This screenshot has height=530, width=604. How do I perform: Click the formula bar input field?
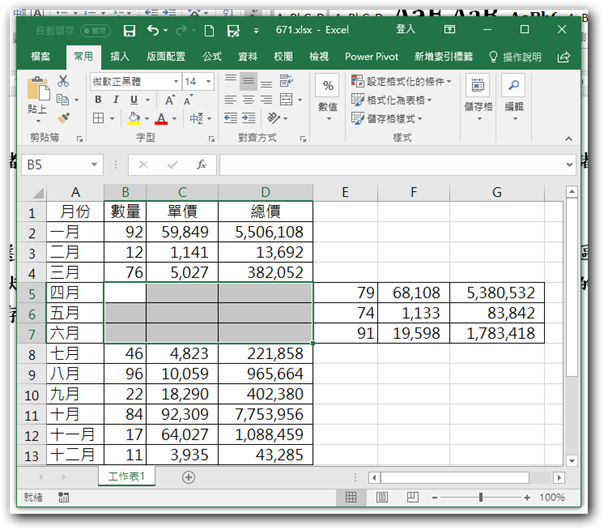pyautogui.click(x=392, y=165)
